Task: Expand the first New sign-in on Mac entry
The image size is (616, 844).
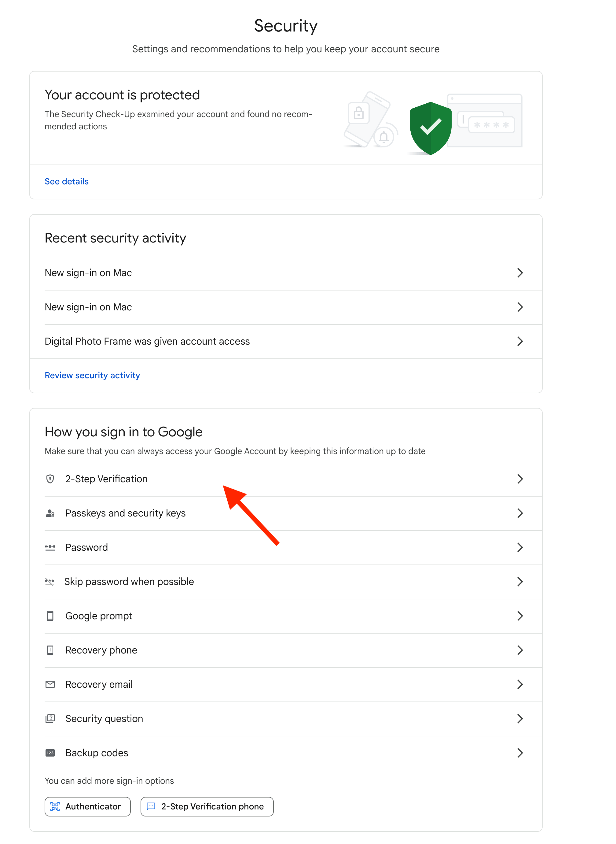Action: 521,273
